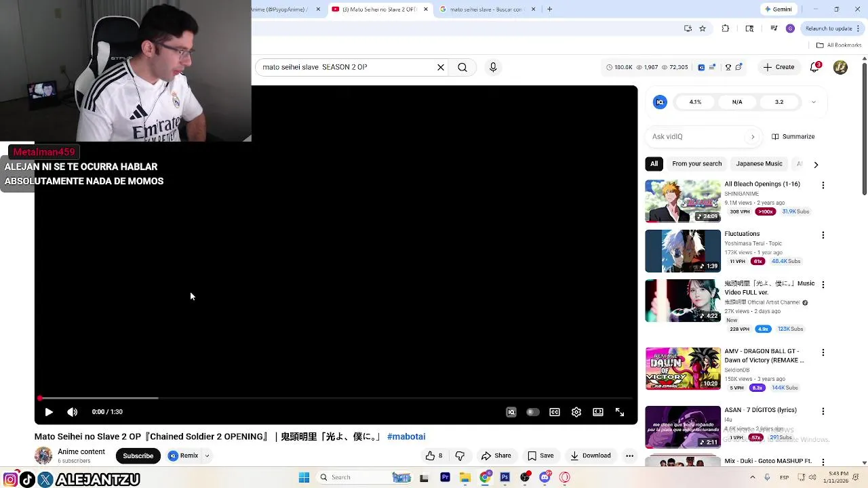Open options for Mix - Duki video
Screen dimensions: 868x488
point(823,462)
